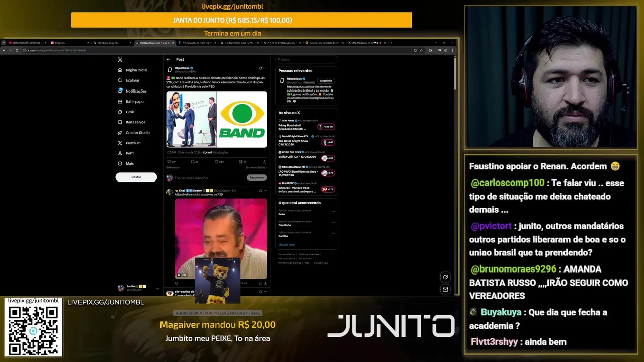Join BandNews na Área live broadcast
This screenshot has height=362, width=644.
tap(328, 173)
